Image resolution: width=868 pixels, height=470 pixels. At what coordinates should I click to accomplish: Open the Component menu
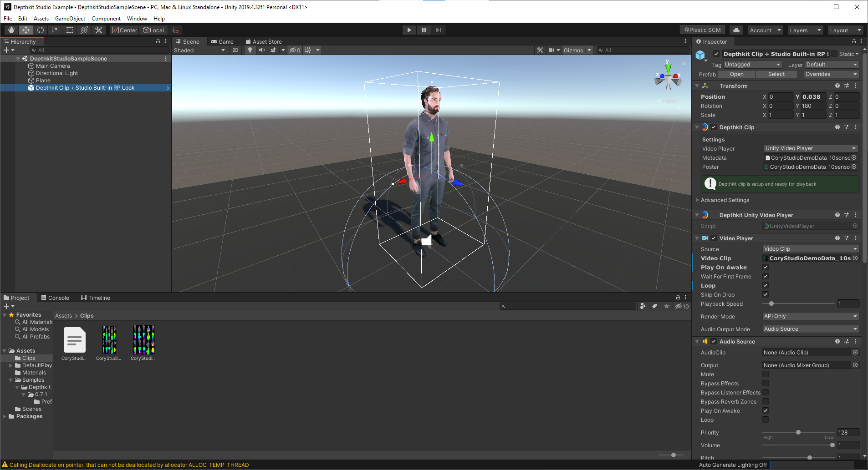point(106,19)
